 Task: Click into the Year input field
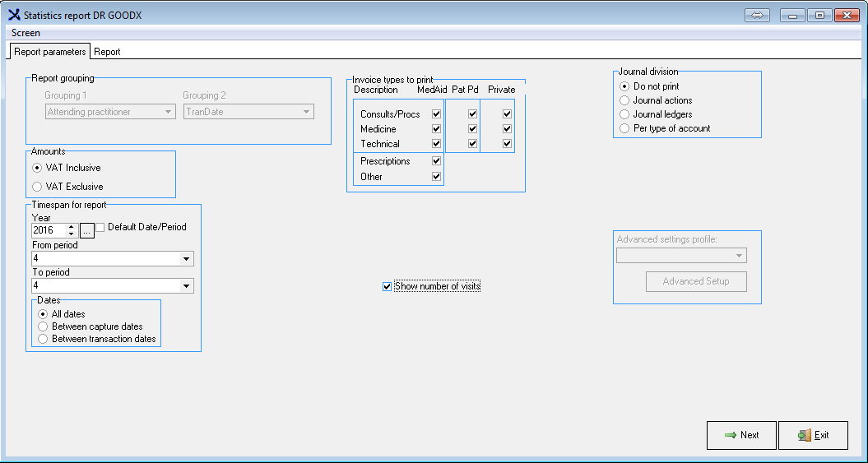(x=48, y=231)
